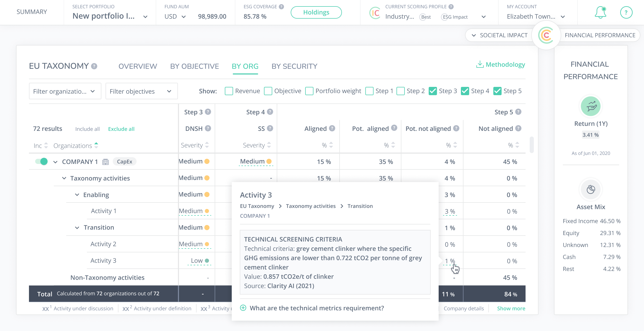Click the COMPANY 1 building icon
The height and width of the screenshot is (331, 644).
point(106,162)
